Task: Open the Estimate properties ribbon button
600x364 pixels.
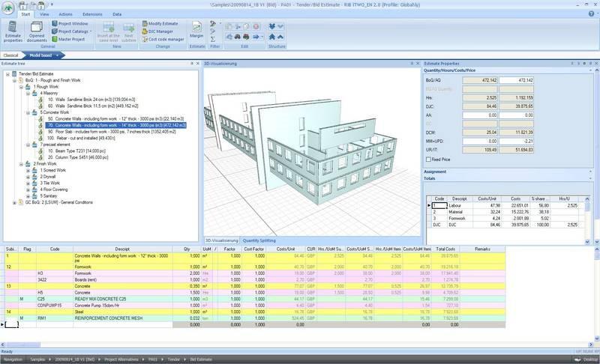Action: [13, 31]
